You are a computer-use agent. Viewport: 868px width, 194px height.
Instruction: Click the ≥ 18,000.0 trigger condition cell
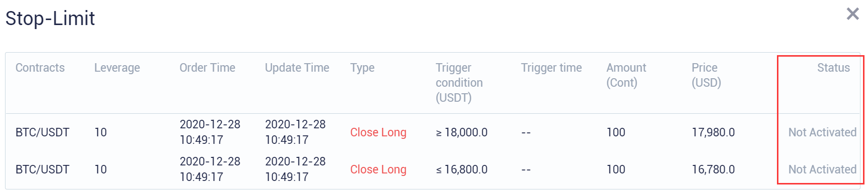pyautogui.click(x=461, y=132)
